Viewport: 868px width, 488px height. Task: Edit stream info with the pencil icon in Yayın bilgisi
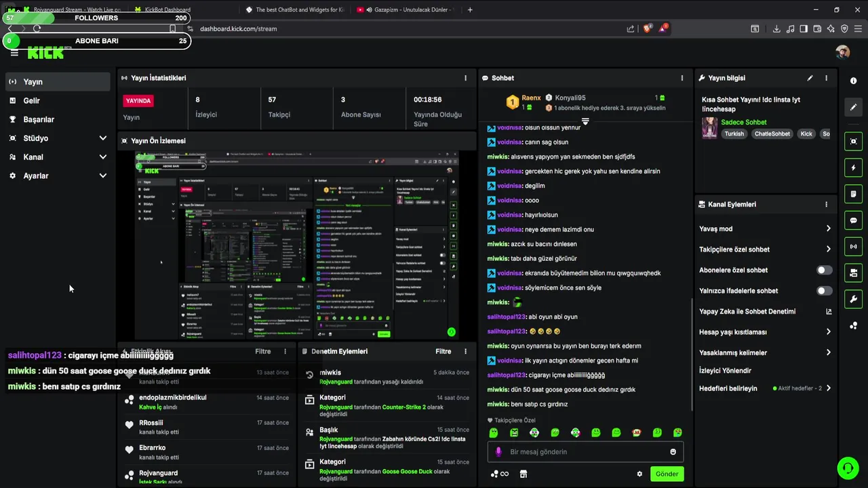pyautogui.click(x=810, y=78)
